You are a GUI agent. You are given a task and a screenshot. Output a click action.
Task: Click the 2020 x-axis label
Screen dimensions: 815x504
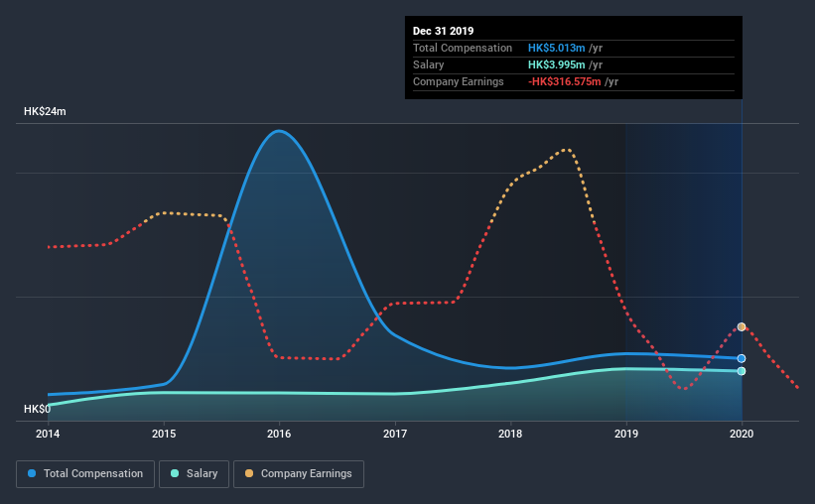[742, 434]
